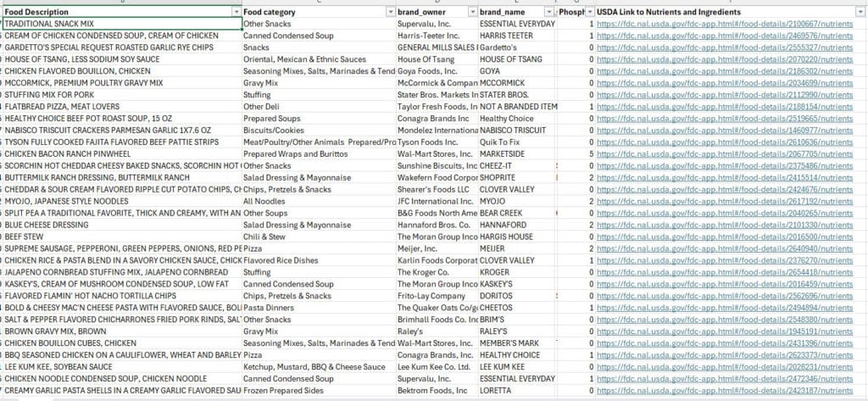Open the USDA link ending 2016500/nutrients
Viewport: 868px width, 401px height.
click(725, 237)
